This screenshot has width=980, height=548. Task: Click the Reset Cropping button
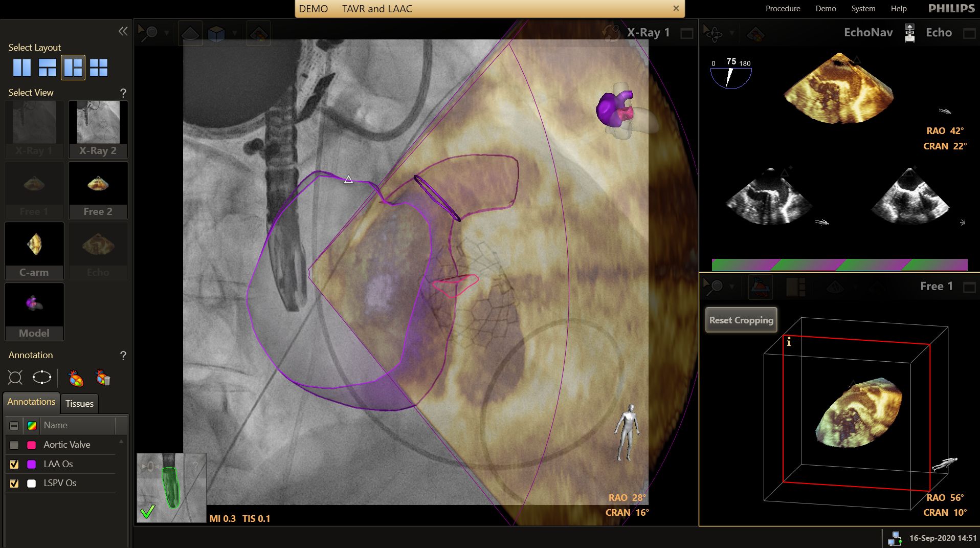[741, 320]
